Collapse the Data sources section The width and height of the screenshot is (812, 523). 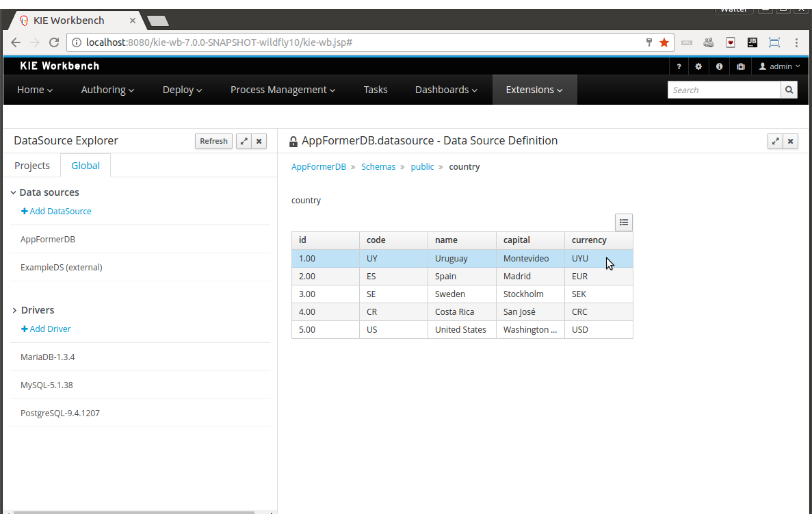click(x=14, y=193)
